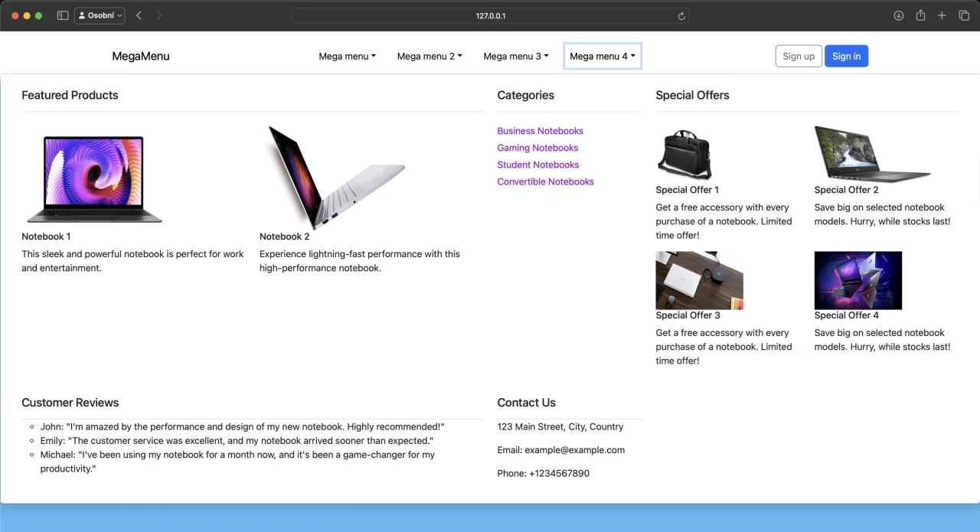Screen dimensions: 980x532
Task: Click the Special Offers heading
Action: coord(693,95)
